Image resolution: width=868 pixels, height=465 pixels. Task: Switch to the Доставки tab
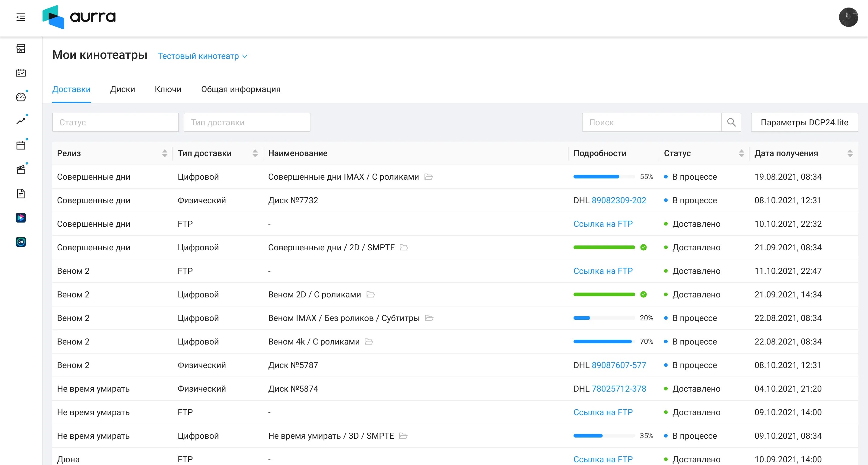click(72, 89)
